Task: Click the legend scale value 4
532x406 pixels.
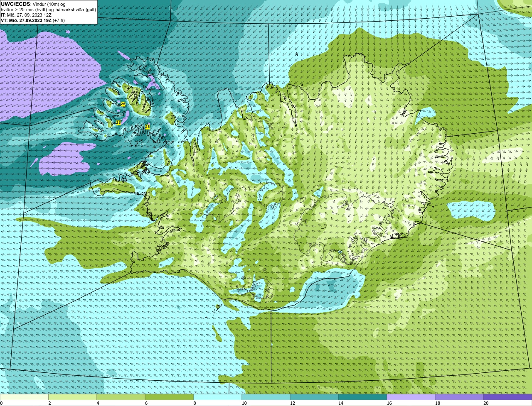Action: (98, 403)
